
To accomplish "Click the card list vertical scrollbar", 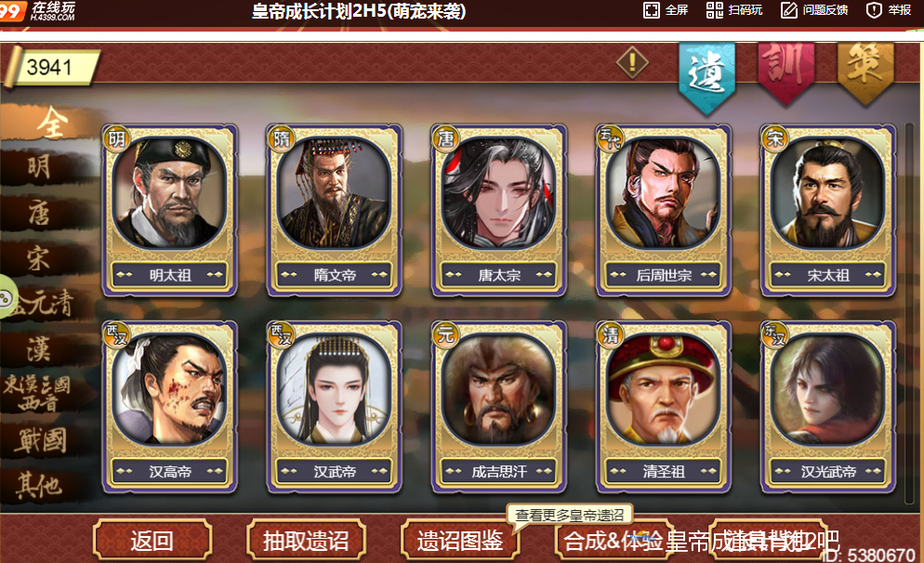I will 909,313.
